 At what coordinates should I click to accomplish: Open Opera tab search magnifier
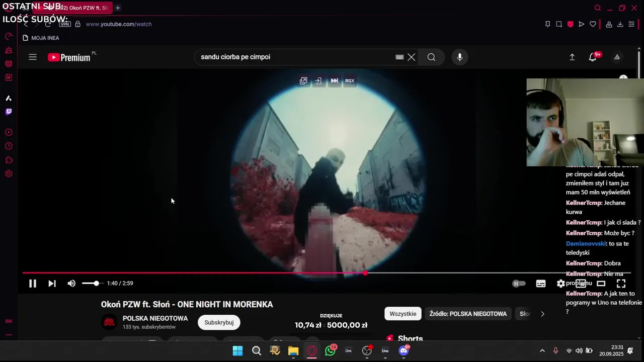[x=598, y=8]
